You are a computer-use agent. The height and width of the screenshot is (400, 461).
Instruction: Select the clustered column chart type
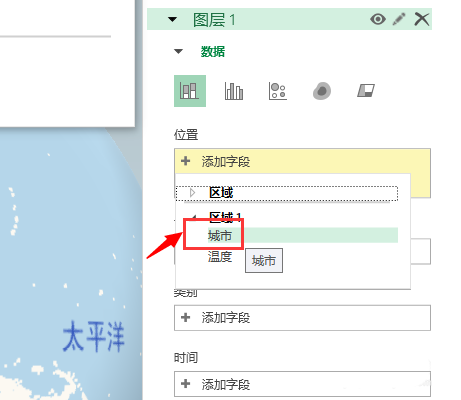point(234,91)
